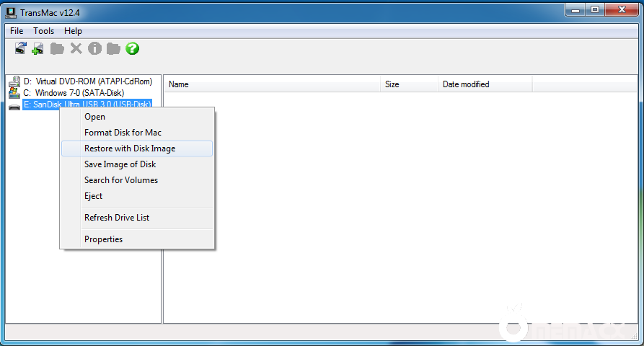Click the TransMac title bar app icon
The image size is (644, 346).
(x=11, y=13)
